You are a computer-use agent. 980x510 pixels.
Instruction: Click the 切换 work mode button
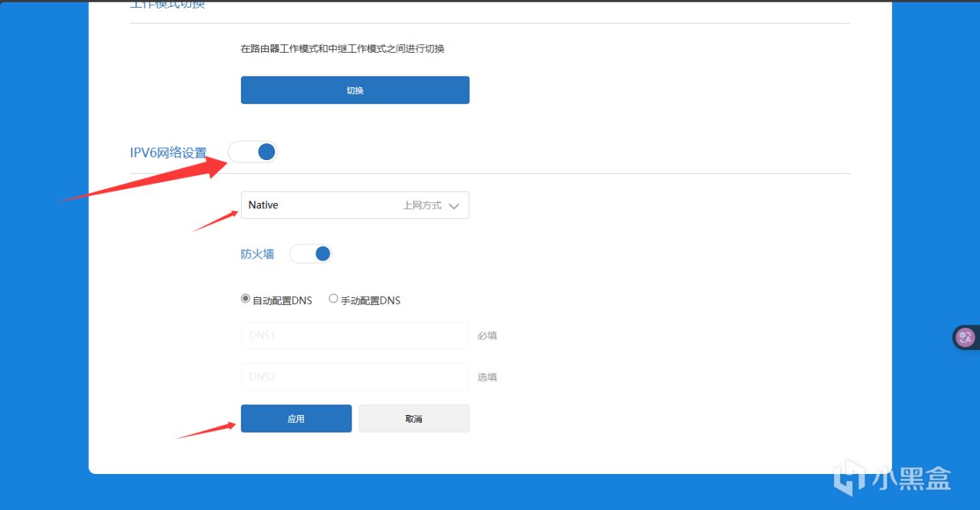354,90
